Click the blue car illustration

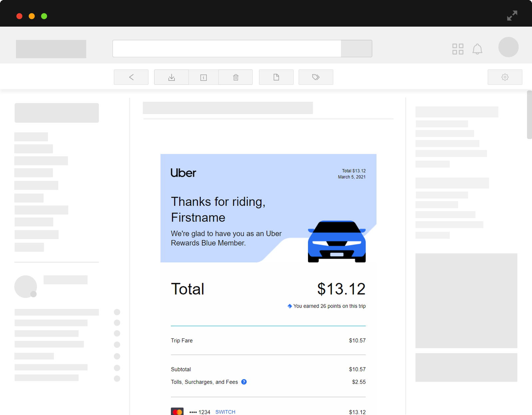(x=337, y=241)
